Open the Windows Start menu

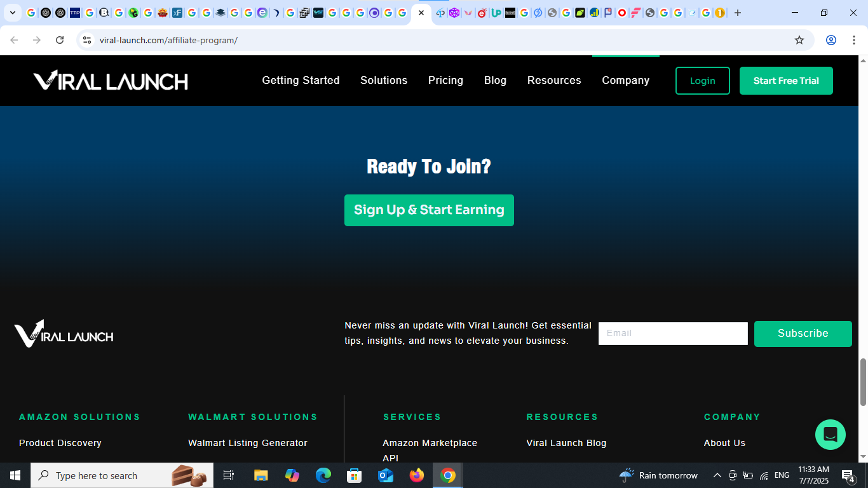(x=15, y=475)
